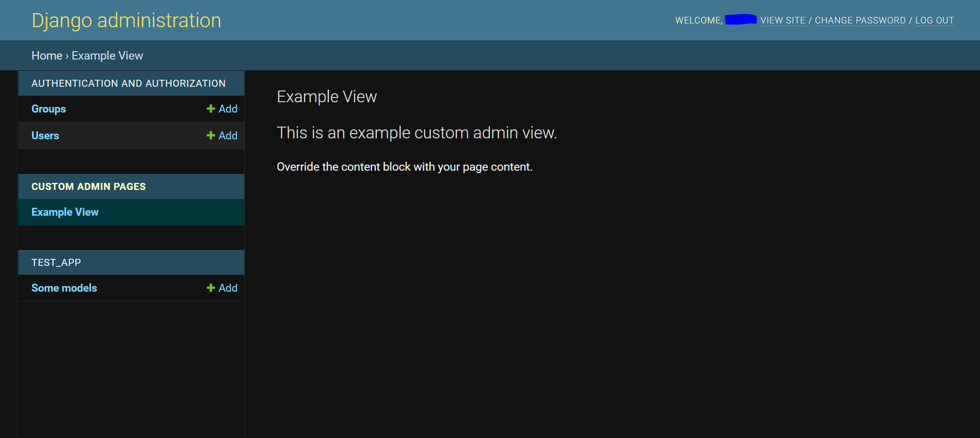Open the TEST_APP section header
Screen dimensions: 980x438
(x=56, y=263)
